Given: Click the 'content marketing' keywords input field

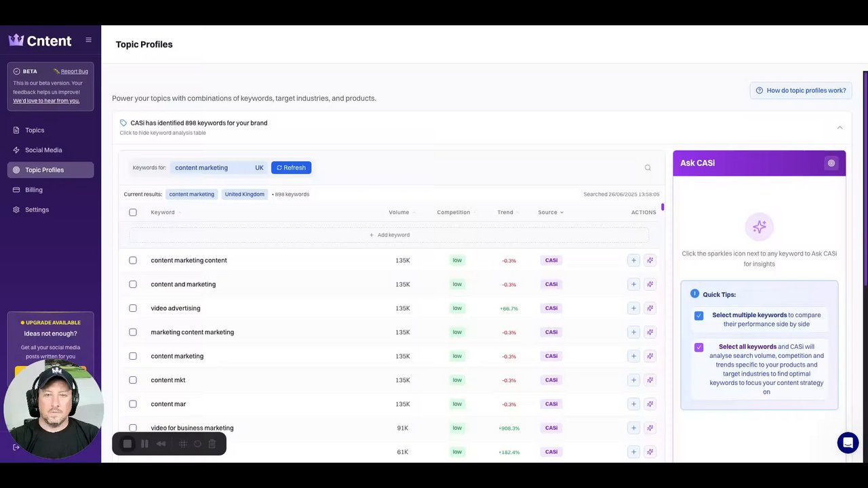Looking at the screenshot, I should pos(210,167).
